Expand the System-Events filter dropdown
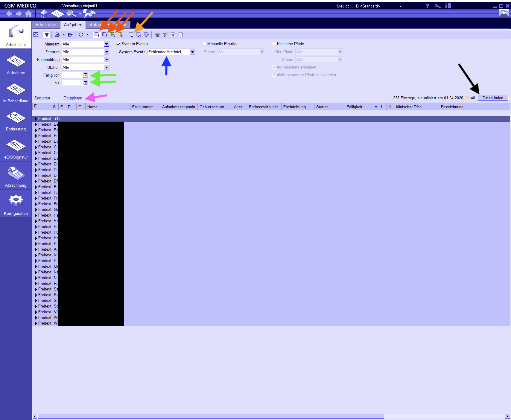This screenshot has height=420, width=511. pyautogui.click(x=192, y=52)
